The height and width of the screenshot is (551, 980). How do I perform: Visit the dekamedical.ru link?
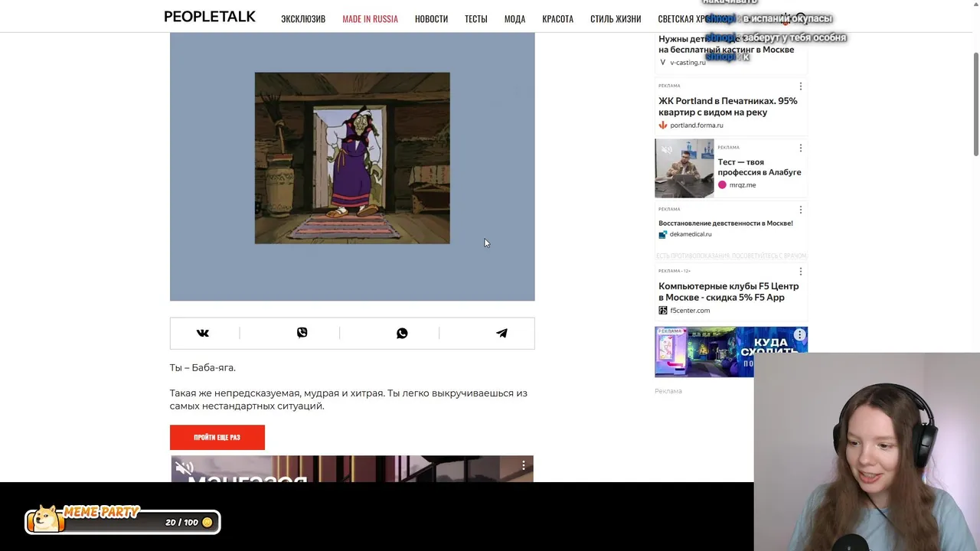[x=690, y=234]
